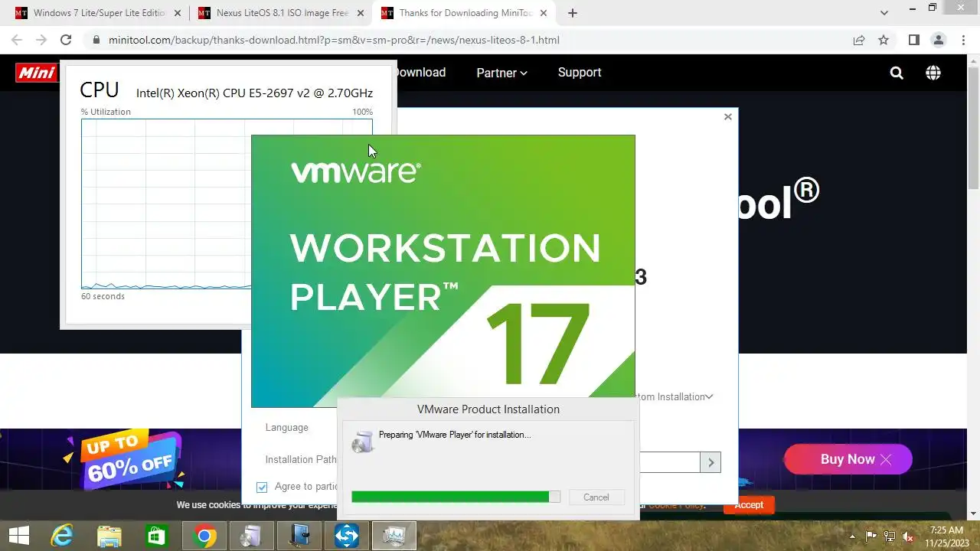The image size is (980, 551).
Task: Launch Internet Explorer from taskbar
Action: click(x=61, y=536)
